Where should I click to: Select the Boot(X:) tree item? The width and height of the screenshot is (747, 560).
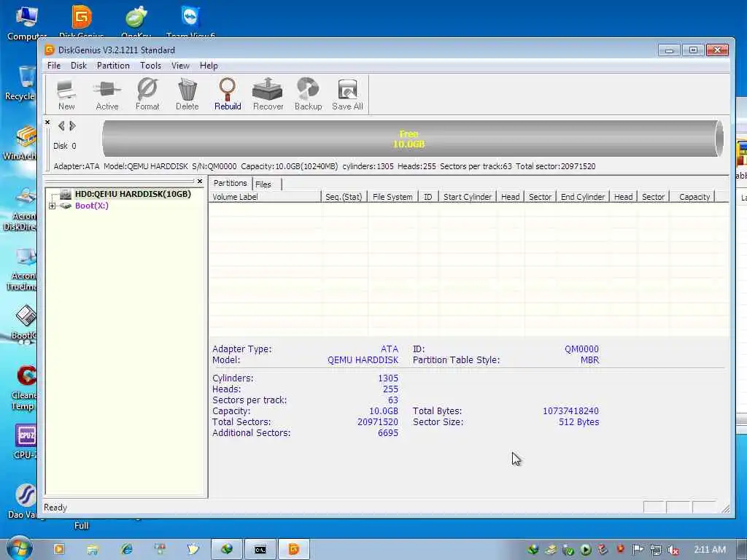pos(92,206)
